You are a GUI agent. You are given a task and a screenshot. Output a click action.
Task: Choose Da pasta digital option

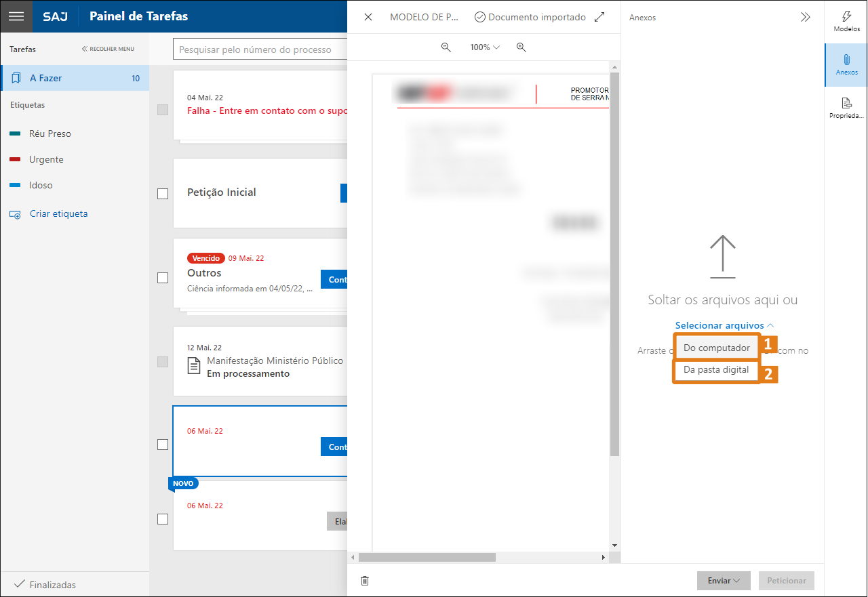[716, 370]
